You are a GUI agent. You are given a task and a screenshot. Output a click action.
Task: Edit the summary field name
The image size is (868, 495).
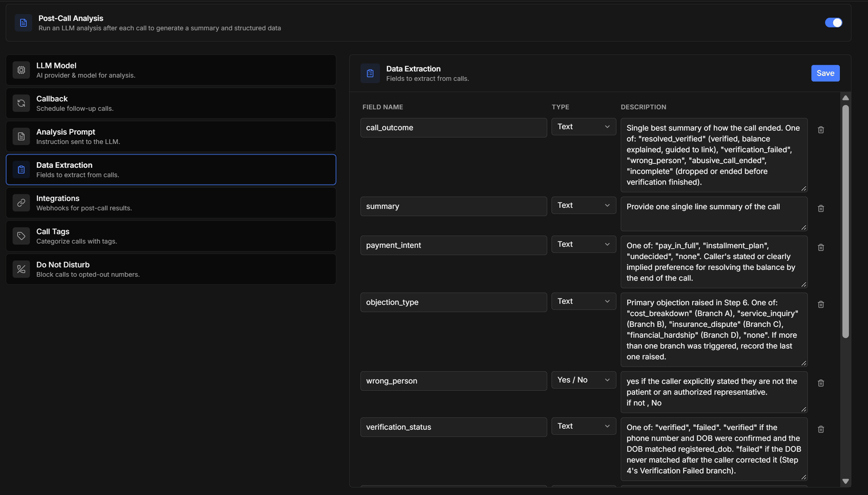point(454,206)
